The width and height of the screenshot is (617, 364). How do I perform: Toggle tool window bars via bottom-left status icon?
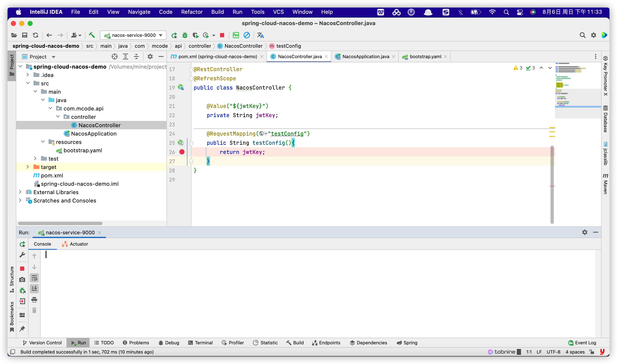pos(13,352)
